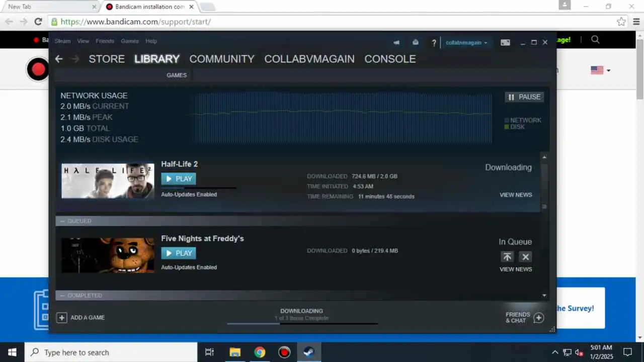Remove Five Nights at Freddy's from the queue
This screenshot has height=362, width=644.
526,257
